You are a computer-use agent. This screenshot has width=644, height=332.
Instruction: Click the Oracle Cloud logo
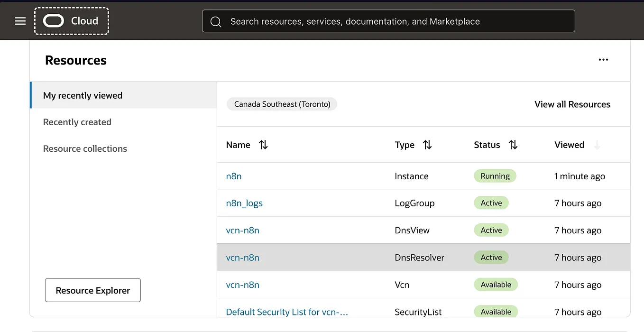(71, 20)
